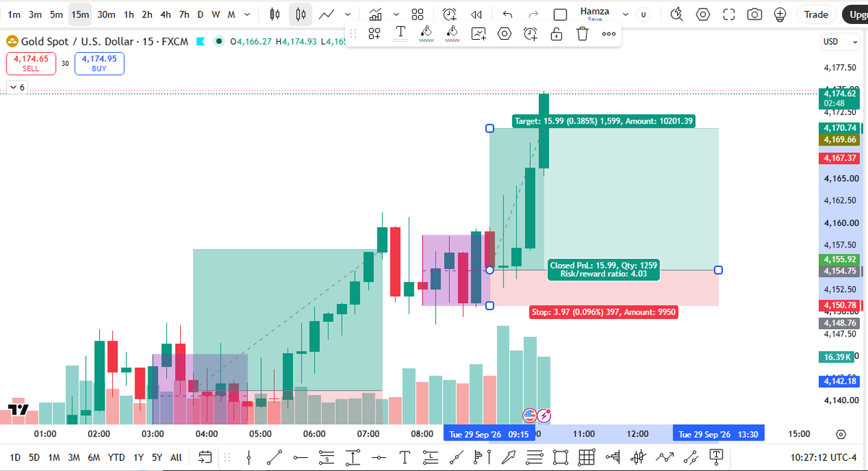Click the visual order icon in the floating toolbar
The image size is (868, 471).
click(x=479, y=33)
